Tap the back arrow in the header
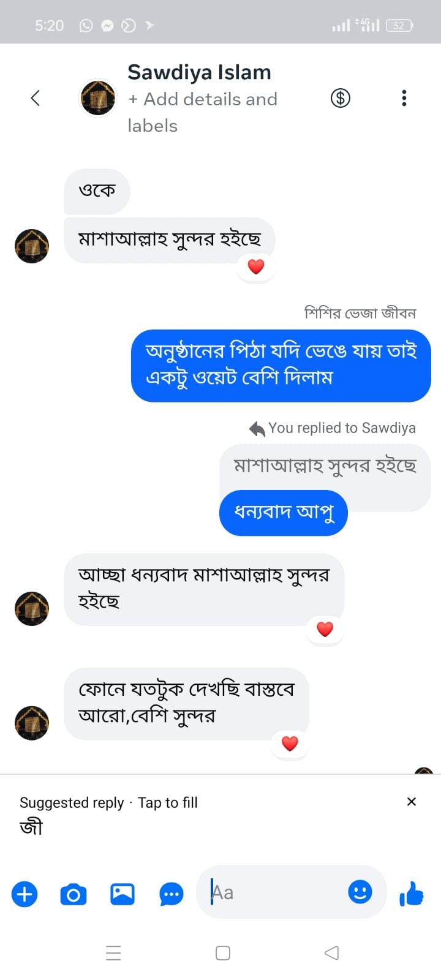Viewport: 441px width, 980px height. tap(36, 98)
